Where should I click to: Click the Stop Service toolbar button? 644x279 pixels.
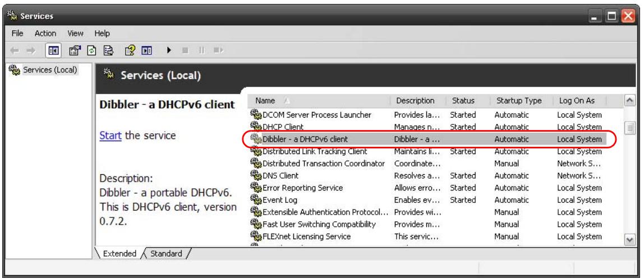point(185,50)
